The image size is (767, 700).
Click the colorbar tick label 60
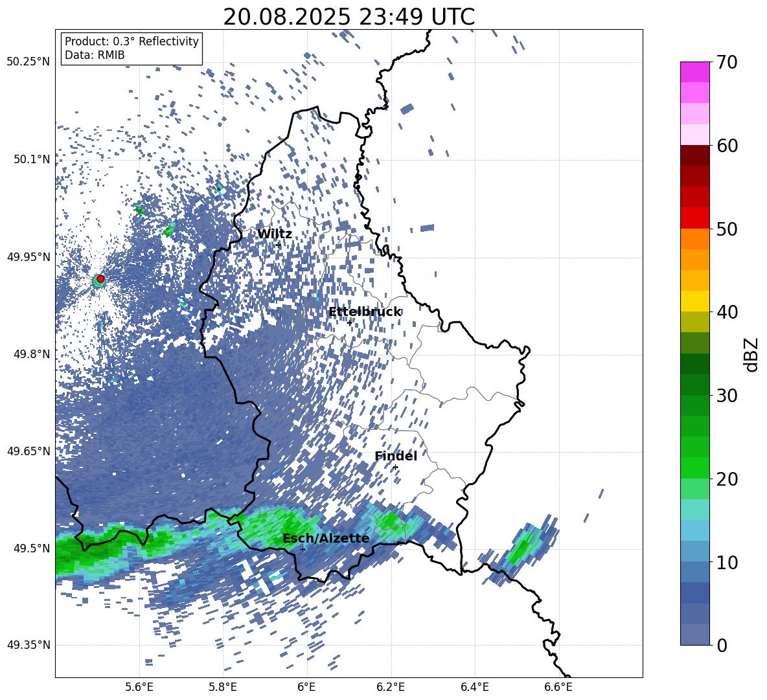pos(727,146)
